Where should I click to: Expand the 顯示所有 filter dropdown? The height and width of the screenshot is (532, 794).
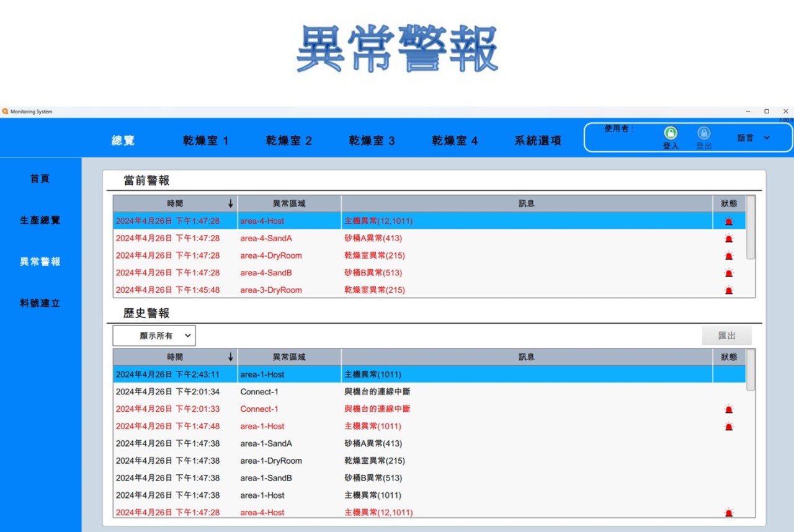[154, 335]
